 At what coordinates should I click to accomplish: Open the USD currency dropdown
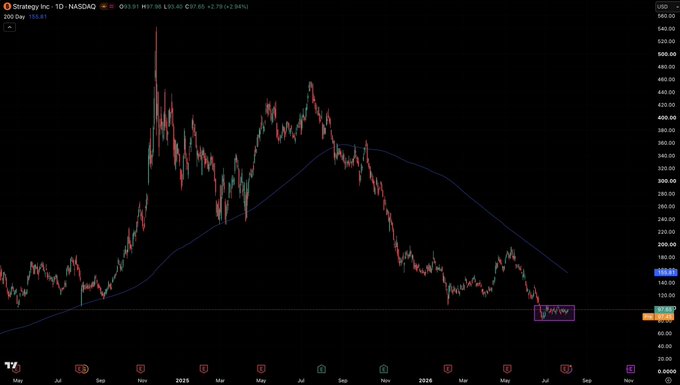tap(666, 7)
